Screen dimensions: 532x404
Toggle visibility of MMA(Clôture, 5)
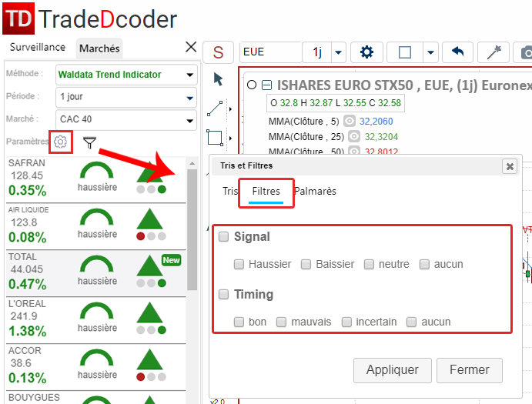pyautogui.click(x=349, y=121)
